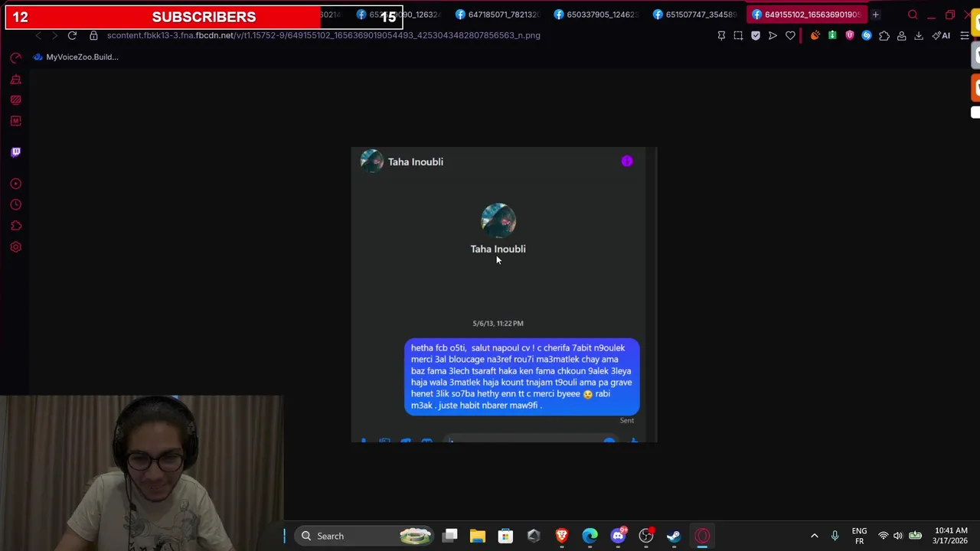Image resolution: width=980 pixels, height=551 pixels.
Task: Open the easy setup menu icon
Action: [965, 35]
